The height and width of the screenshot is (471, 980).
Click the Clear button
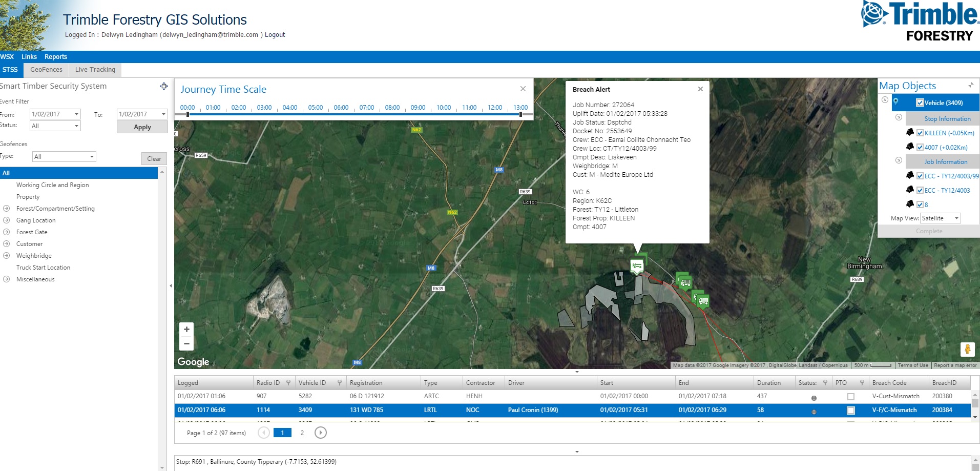click(154, 159)
